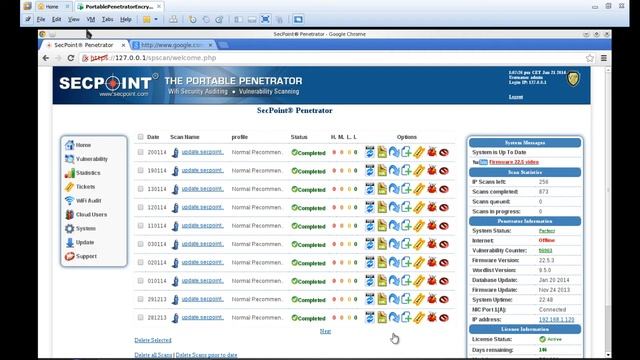Click the WiFi Audit signal icon

[x=69, y=200]
